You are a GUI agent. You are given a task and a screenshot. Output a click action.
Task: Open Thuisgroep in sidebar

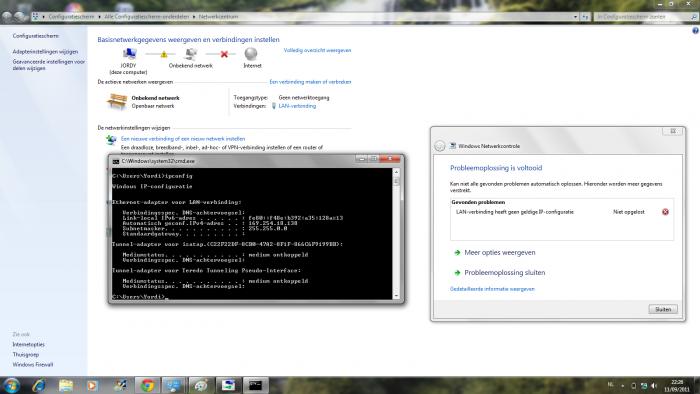[x=26, y=354]
